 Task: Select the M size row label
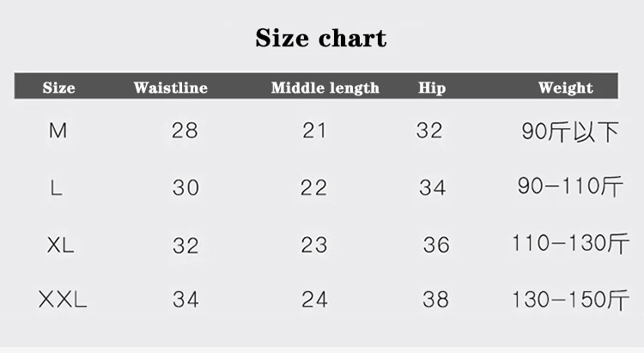click(58, 131)
